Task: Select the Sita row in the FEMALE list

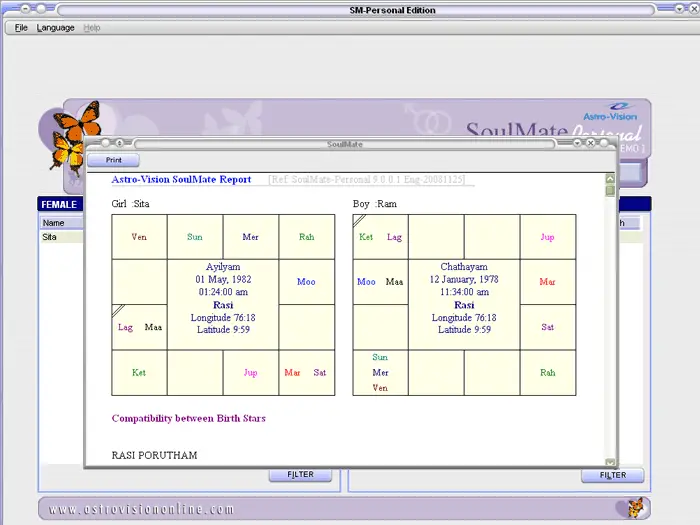Action: click(x=62, y=237)
